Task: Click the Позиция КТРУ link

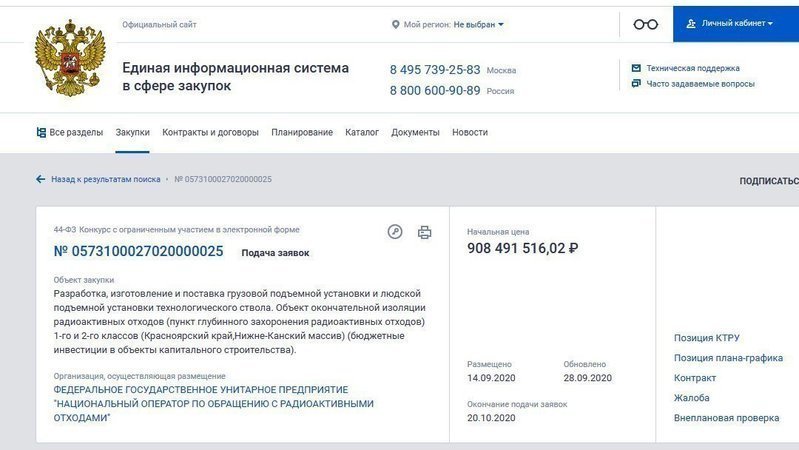Action: 706,338
